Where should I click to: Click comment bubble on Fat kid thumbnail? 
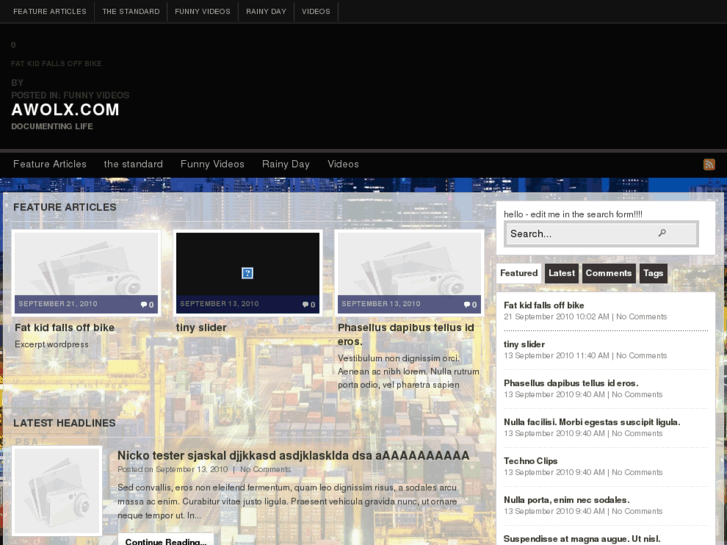pos(144,305)
